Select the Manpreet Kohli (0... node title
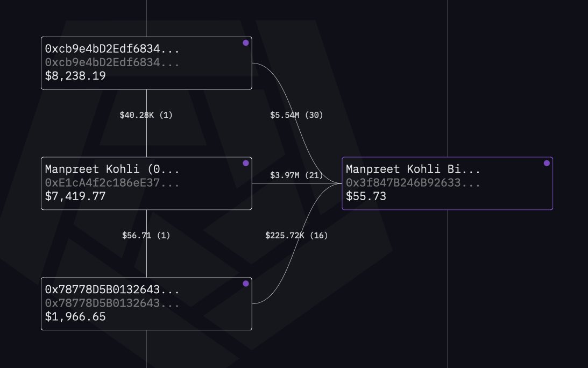588x368 pixels. coord(112,169)
